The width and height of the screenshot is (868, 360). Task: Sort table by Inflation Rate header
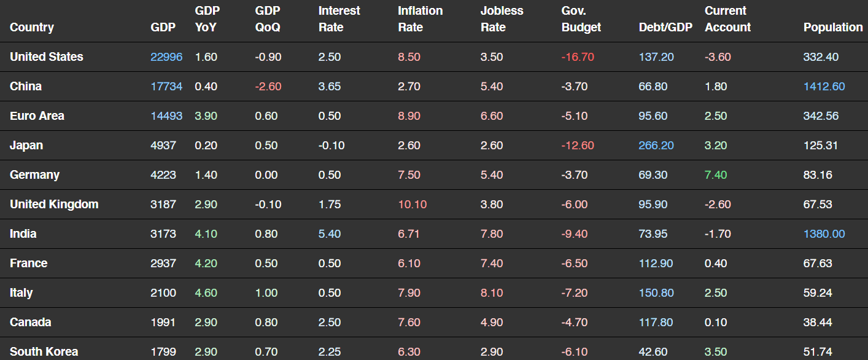coord(420,19)
